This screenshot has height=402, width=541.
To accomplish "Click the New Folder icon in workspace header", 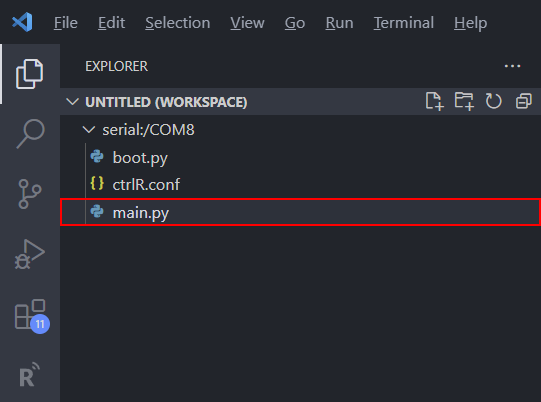I will 464,101.
